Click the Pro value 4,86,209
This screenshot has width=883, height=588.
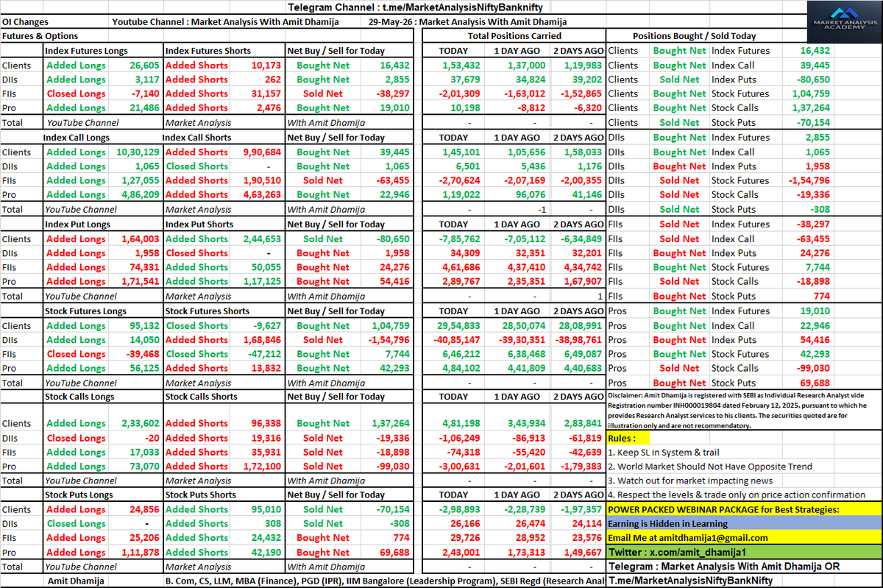click(x=139, y=195)
